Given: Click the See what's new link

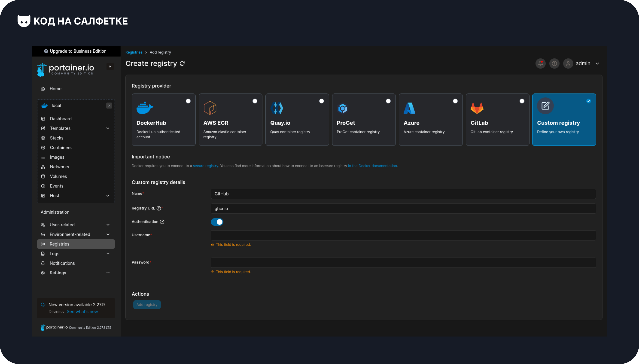Looking at the screenshot, I should pyautogui.click(x=82, y=312).
